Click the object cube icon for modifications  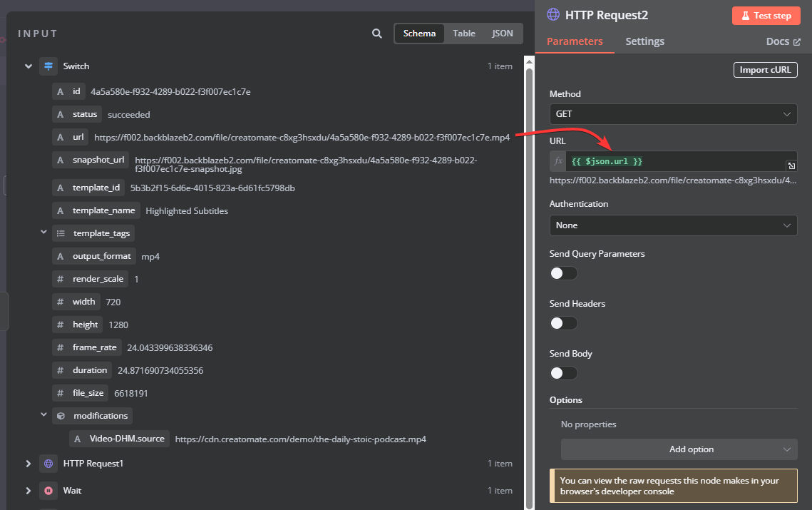61,416
